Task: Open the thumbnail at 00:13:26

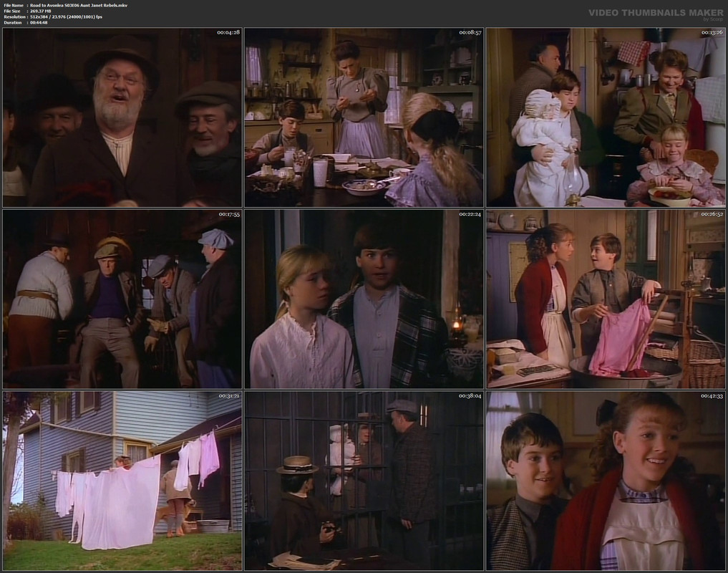Action: coord(606,117)
